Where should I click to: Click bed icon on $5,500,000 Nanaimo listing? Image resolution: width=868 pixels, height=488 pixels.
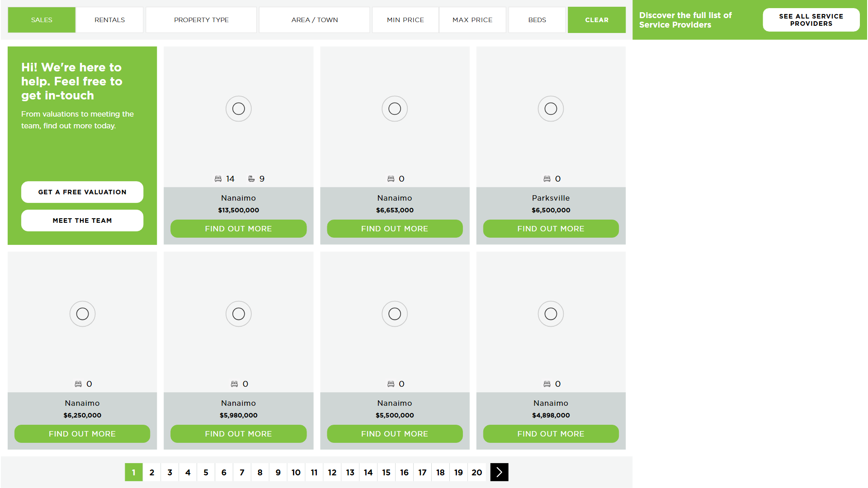[391, 384]
